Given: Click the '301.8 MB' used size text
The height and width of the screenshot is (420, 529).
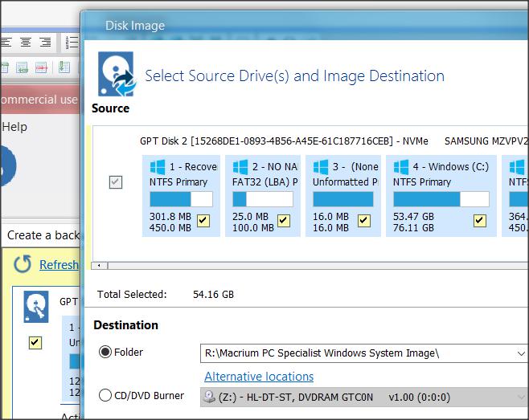Looking at the screenshot, I should (x=170, y=216).
